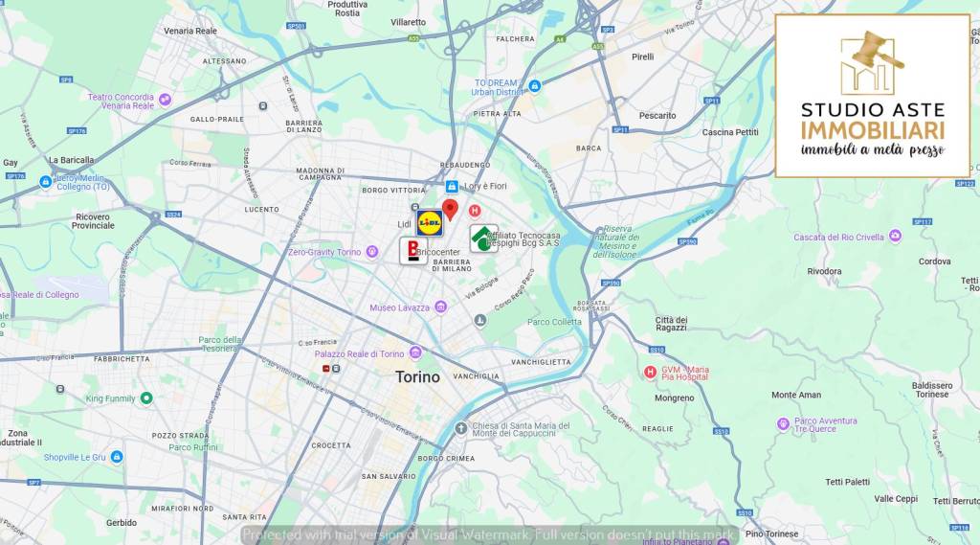The width and height of the screenshot is (980, 545).
Task: Click the Teatro Concordia Venaria Reale icon
Action: (165, 100)
